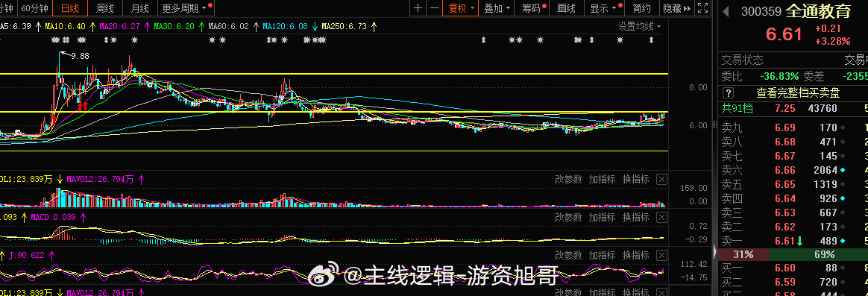
Task: Click the 共91档 depth label
Action: (x=738, y=108)
